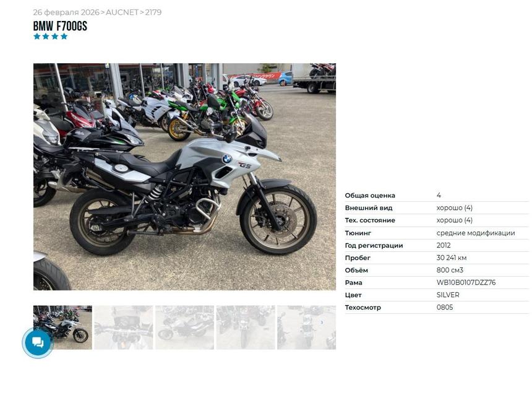Click the 2179 lot number breadcrumb

153,12
